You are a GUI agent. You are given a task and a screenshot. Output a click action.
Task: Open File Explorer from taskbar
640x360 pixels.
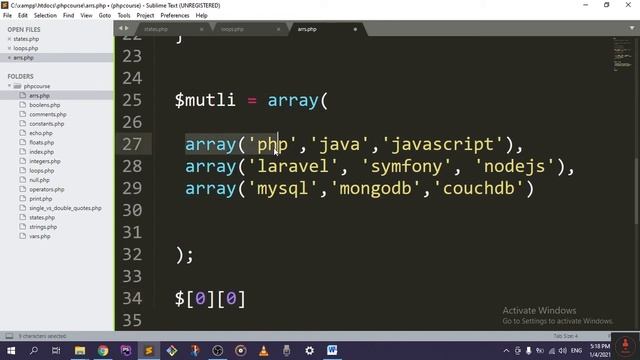pyautogui.click(x=80, y=351)
